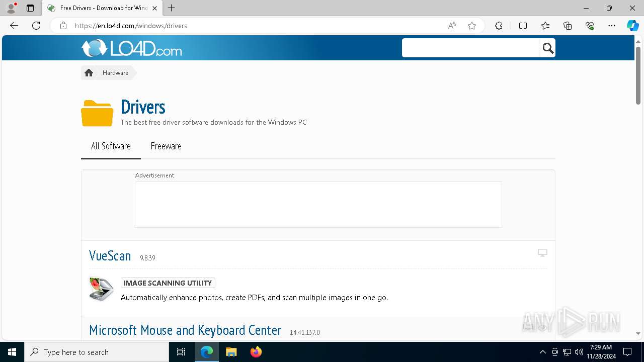644x362 pixels.
Task: View site information lock icon
Action: (63, 26)
